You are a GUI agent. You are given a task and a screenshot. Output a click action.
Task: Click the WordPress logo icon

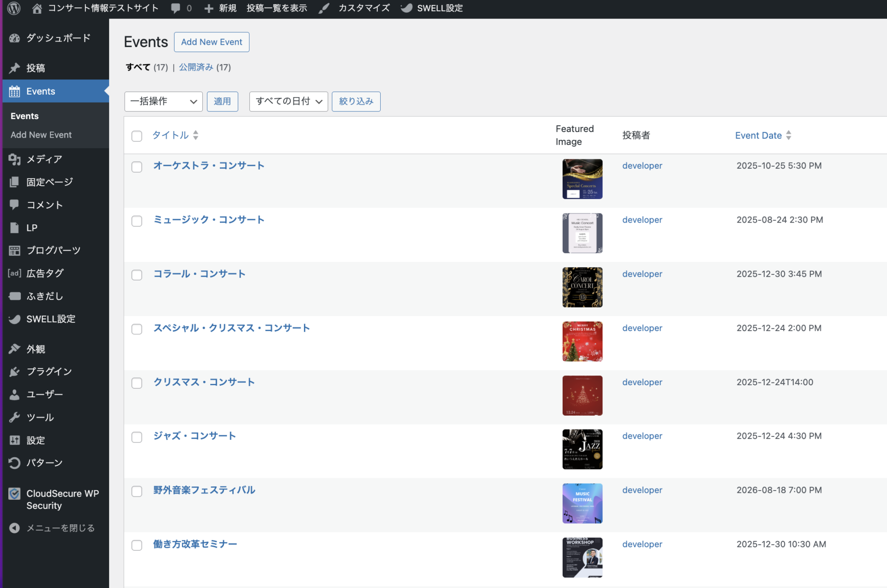pos(14,8)
